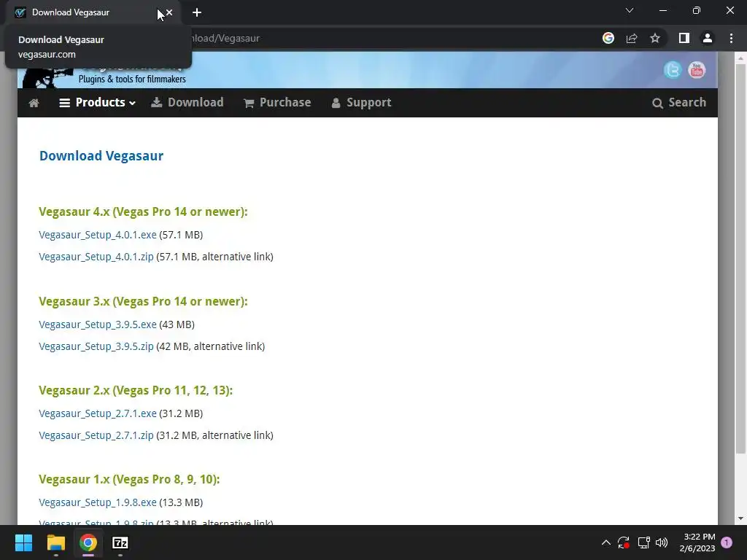The image size is (747, 560).
Task: Click the scrollbar down arrow
Action: [740, 518]
